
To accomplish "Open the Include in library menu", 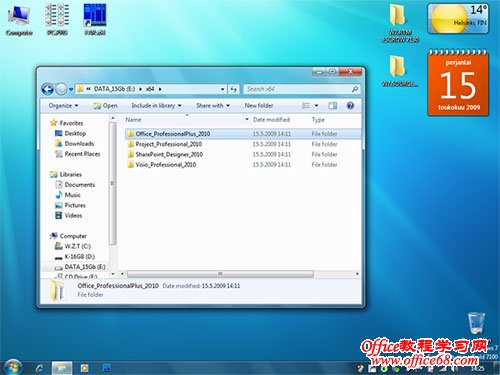I will (x=156, y=106).
